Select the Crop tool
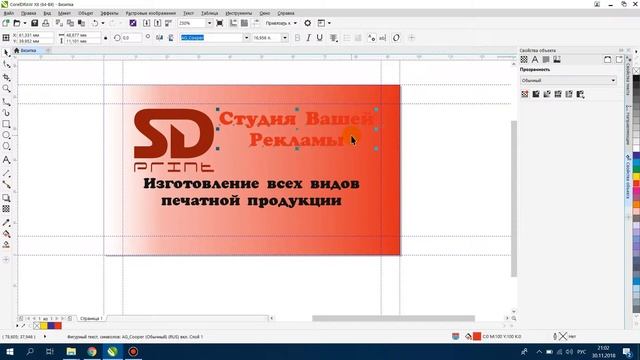 7,77
